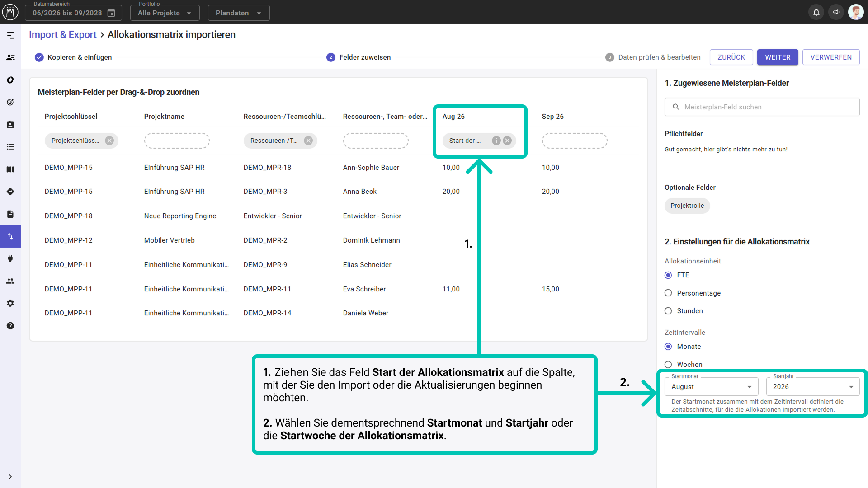Open the document reports sidebar icon
The height and width of the screenshot is (488, 868).
pyautogui.click(x=10, y=214)
